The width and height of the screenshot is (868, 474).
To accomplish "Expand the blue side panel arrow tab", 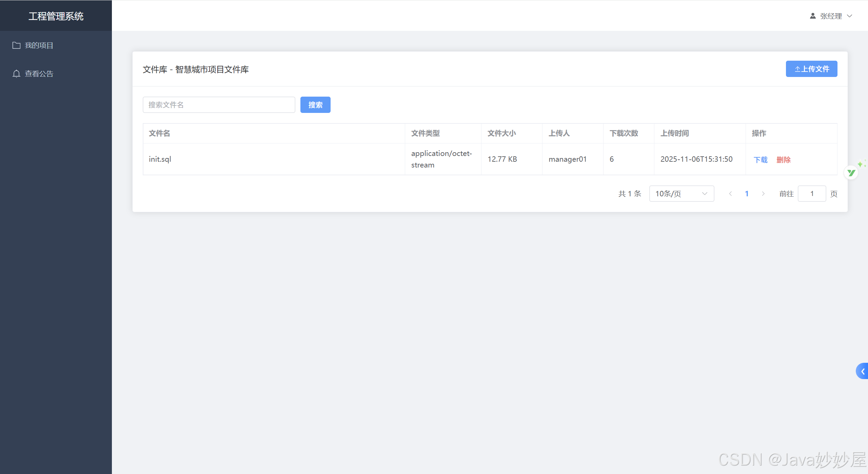I will pyautogui.click(x=862, y=371).
